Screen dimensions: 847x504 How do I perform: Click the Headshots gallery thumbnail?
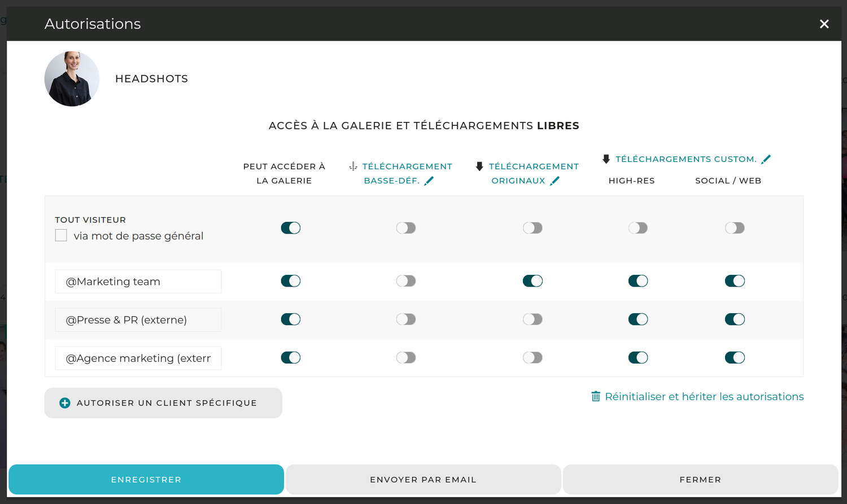(x=72, y=79)
